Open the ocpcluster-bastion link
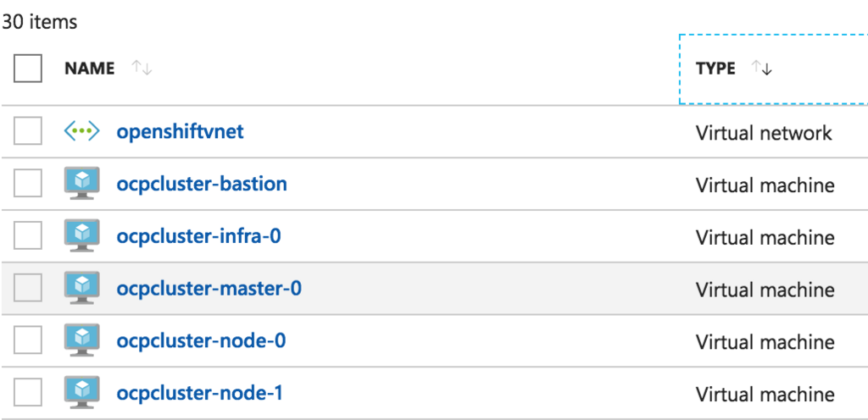Screen dimensions: 868x420 [x=202, y=184]
